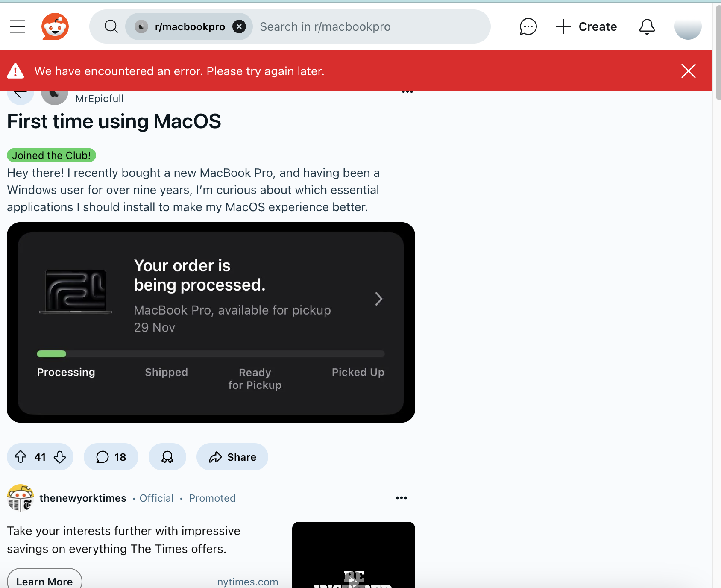
Task: Click the post body text paragraph
Action: (x=193, y=190)
